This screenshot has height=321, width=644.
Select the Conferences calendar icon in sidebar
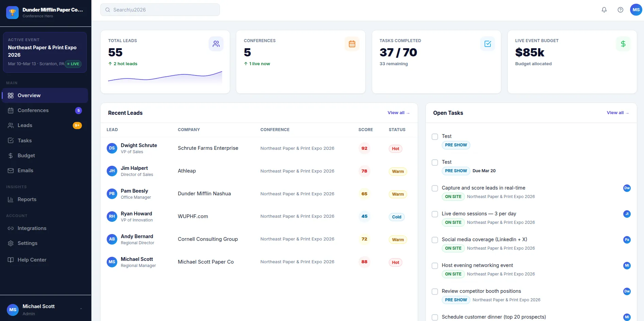pyautogui.click(x=11, y=110)
